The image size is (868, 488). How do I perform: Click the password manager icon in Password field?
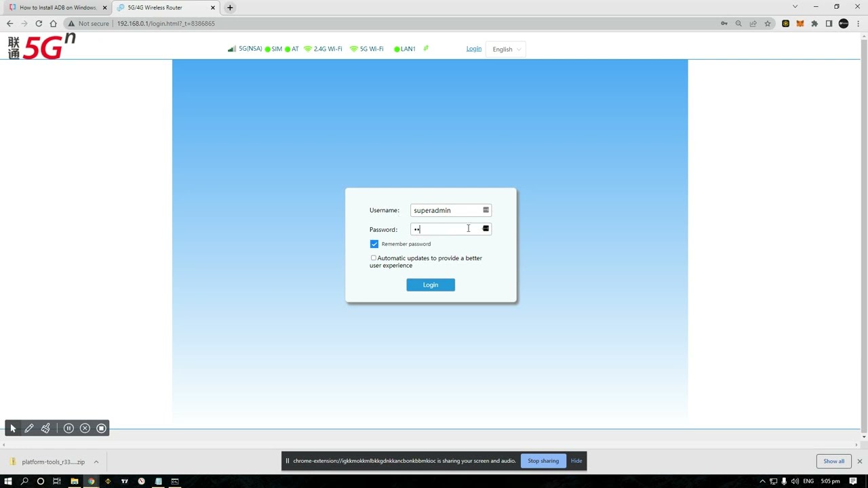(486, 229)
